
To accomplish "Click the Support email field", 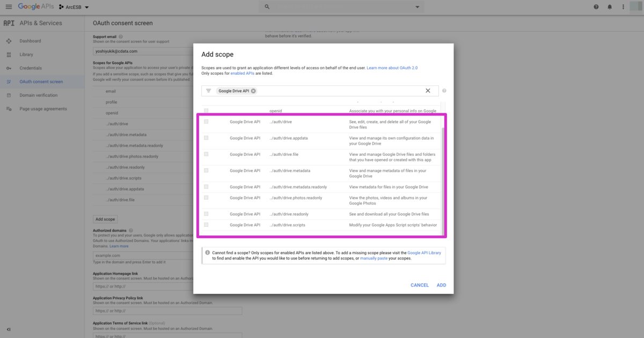I will (143, 51).
